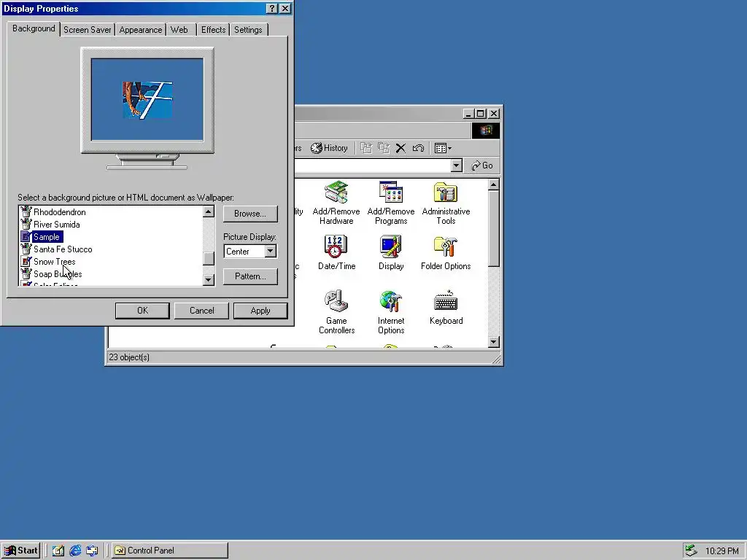Select the Background tab
747x560 pixels.
click(x=34, y=28)
